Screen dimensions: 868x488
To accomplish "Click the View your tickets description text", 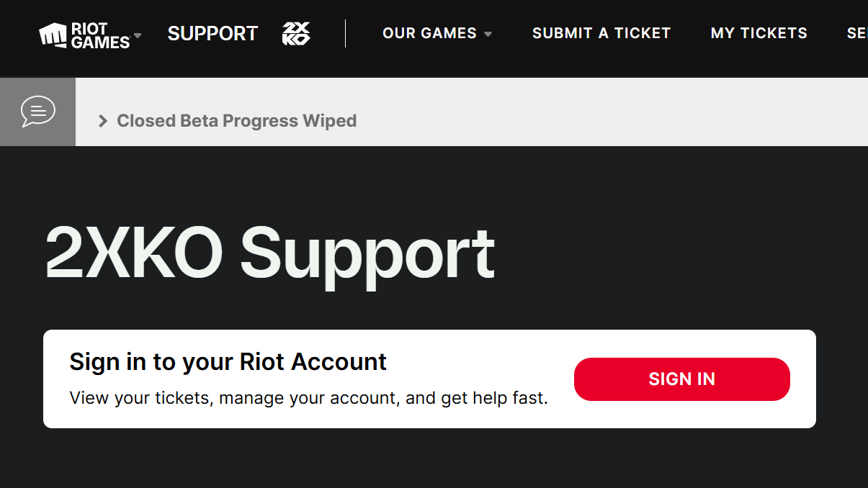I will (308, 397).
